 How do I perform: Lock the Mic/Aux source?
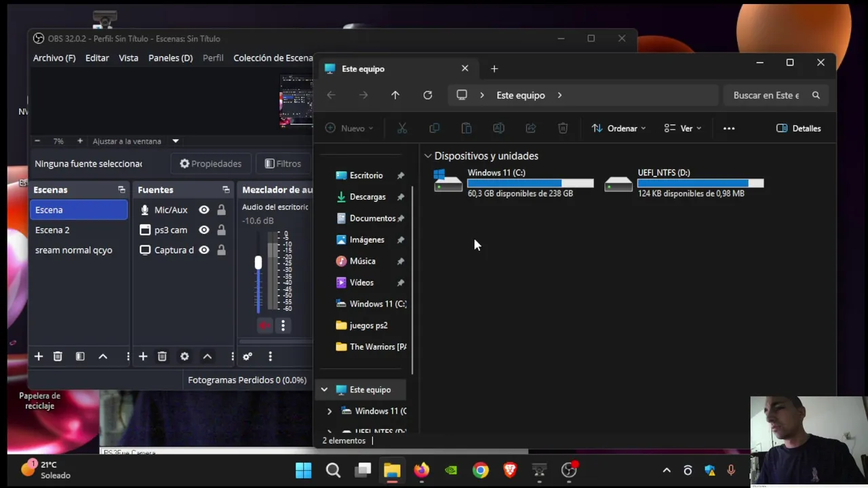[x=221, y=210]
